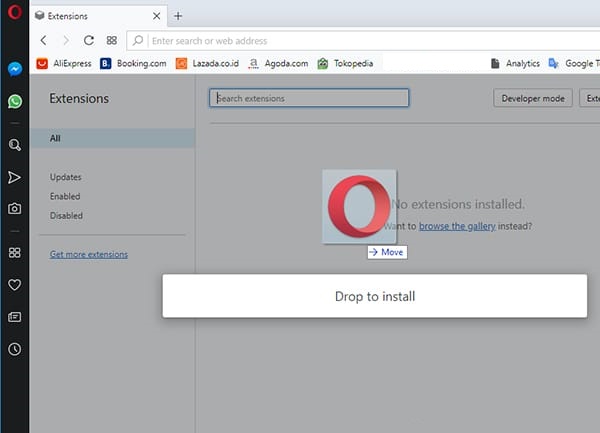This screenshot has width=600, height=433.
Task: Click the Search extensions field
Action: click(x=309, y=98)
